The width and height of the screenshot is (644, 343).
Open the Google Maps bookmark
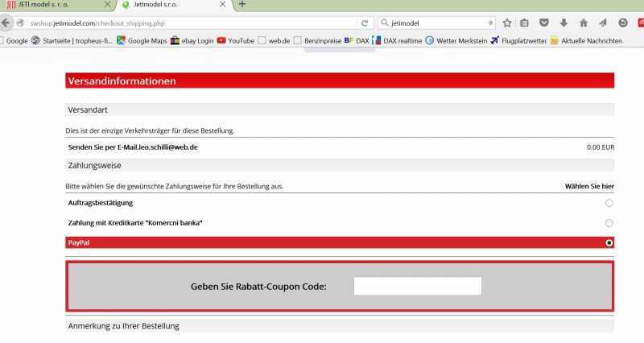coord(142,41)
